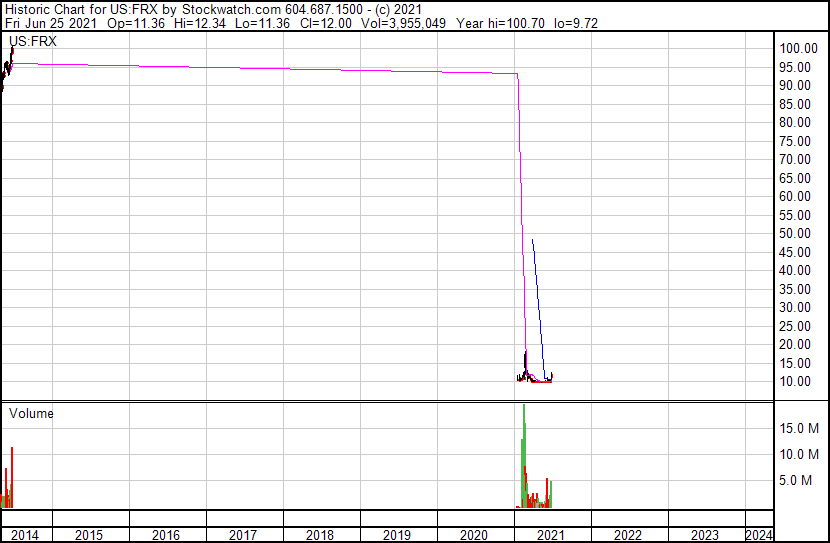The height and width of the screenshot is (543, 830).
Task: Select the 2014 year label on axis
Action: pos(24,535)
